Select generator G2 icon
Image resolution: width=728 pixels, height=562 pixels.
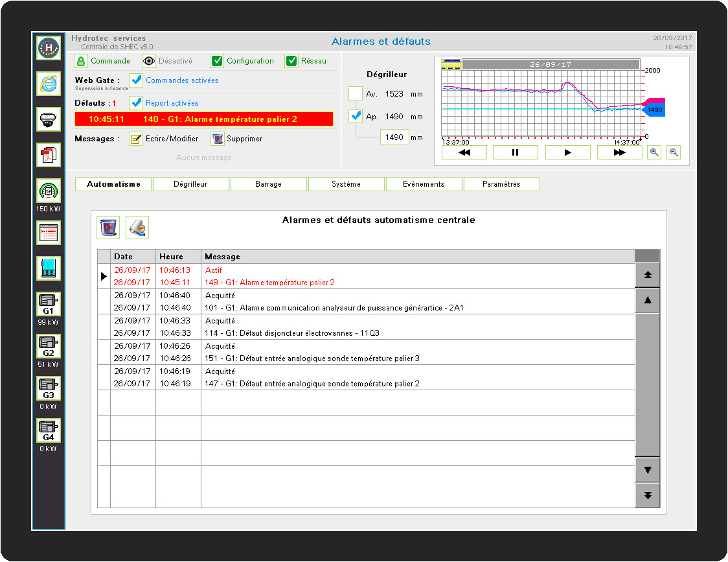tap(49, 346)
